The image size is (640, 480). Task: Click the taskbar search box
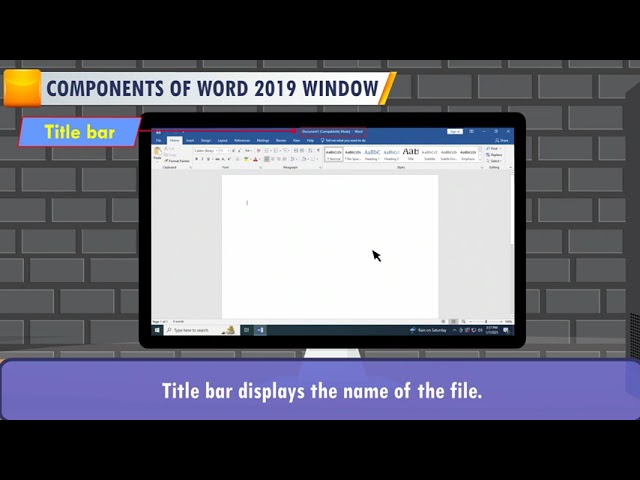200,330
